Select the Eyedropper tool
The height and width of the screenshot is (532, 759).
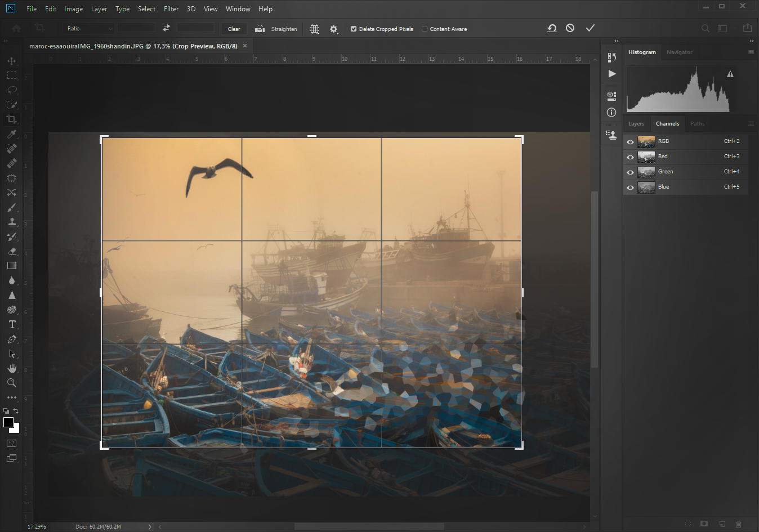click(12, 134)
